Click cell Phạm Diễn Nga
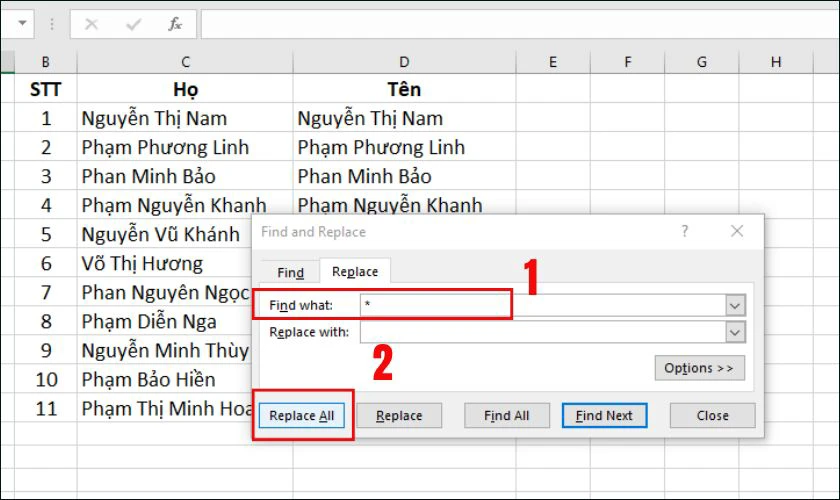 [165, 321]
